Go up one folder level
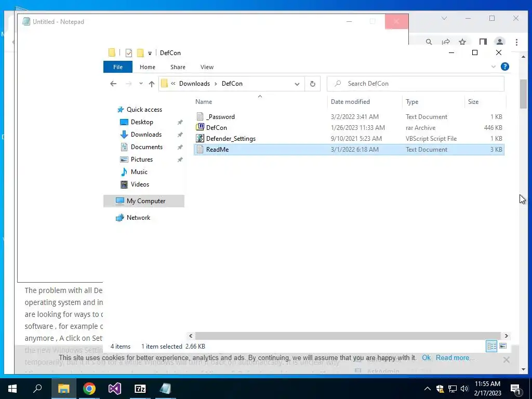Image resolution: width=532 pixels, height=399 pixels. point(152,84)
